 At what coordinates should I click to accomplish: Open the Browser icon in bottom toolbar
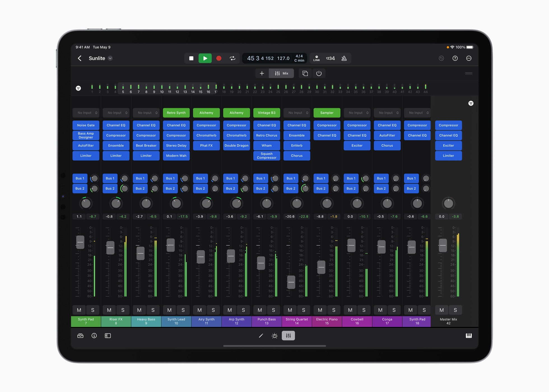click(x=80, y=336)
